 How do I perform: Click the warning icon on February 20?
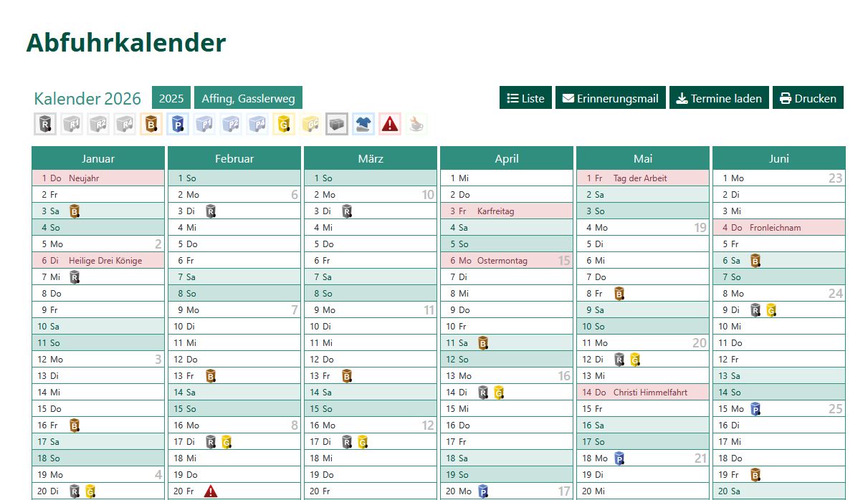210,491
